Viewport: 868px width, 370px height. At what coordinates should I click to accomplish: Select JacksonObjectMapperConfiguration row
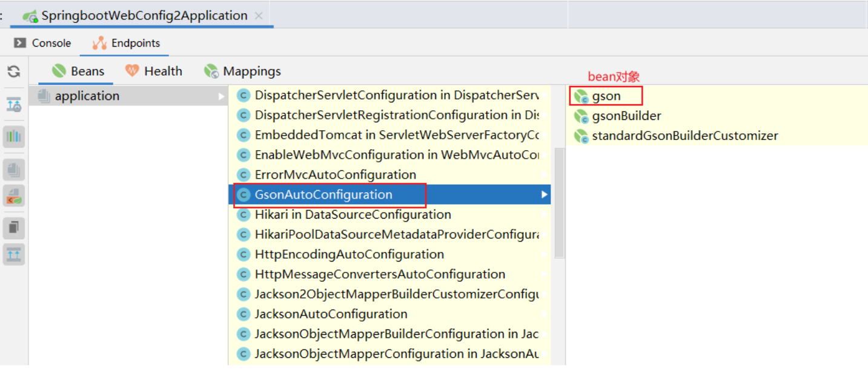point(389,354)
